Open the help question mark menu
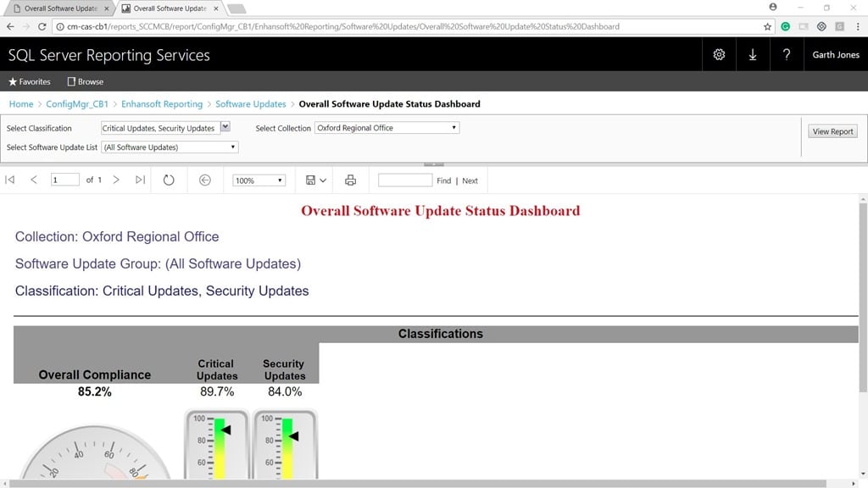868x488 pixels. pyautogui.click(x=787, y=55)
